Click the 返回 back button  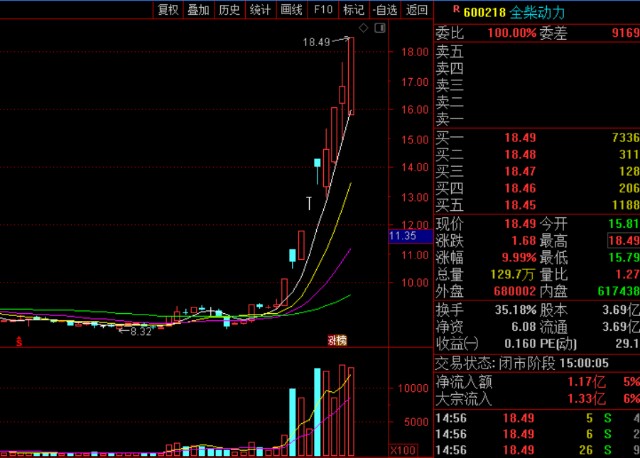pos(416,10)
